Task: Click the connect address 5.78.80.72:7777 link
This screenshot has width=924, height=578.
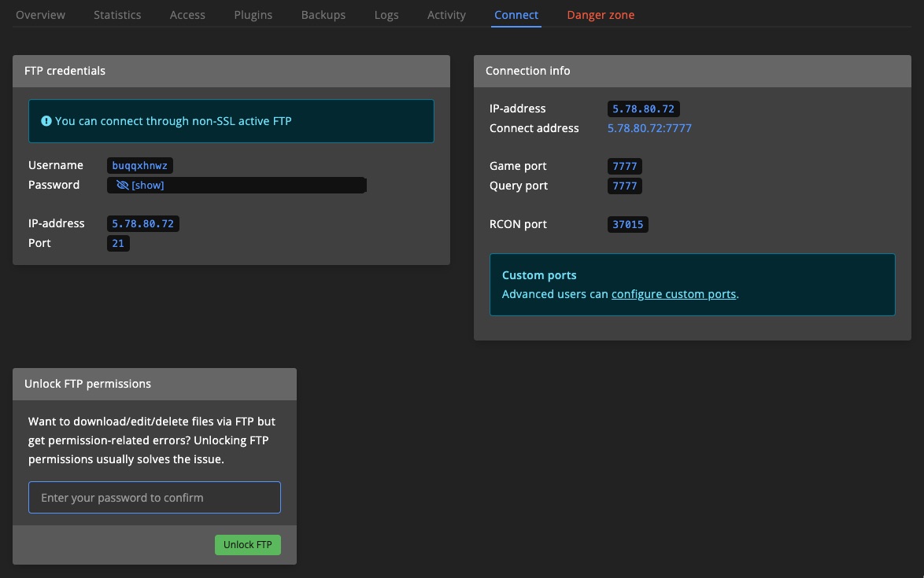Action: pyautogui.click(x=649, y=128)
